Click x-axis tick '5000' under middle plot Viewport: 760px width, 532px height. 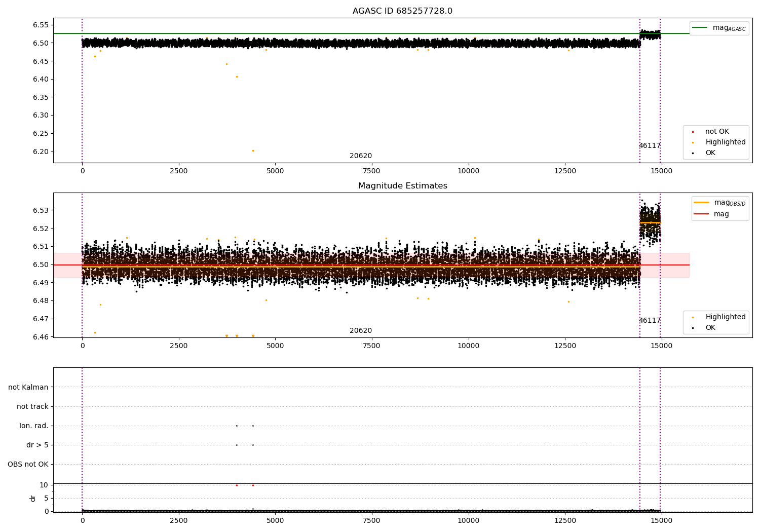tap(275, 346)
